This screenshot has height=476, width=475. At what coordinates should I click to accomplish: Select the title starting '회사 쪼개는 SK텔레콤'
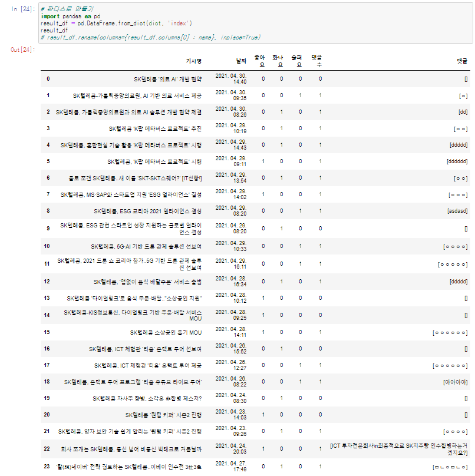[x=131, y=449]
